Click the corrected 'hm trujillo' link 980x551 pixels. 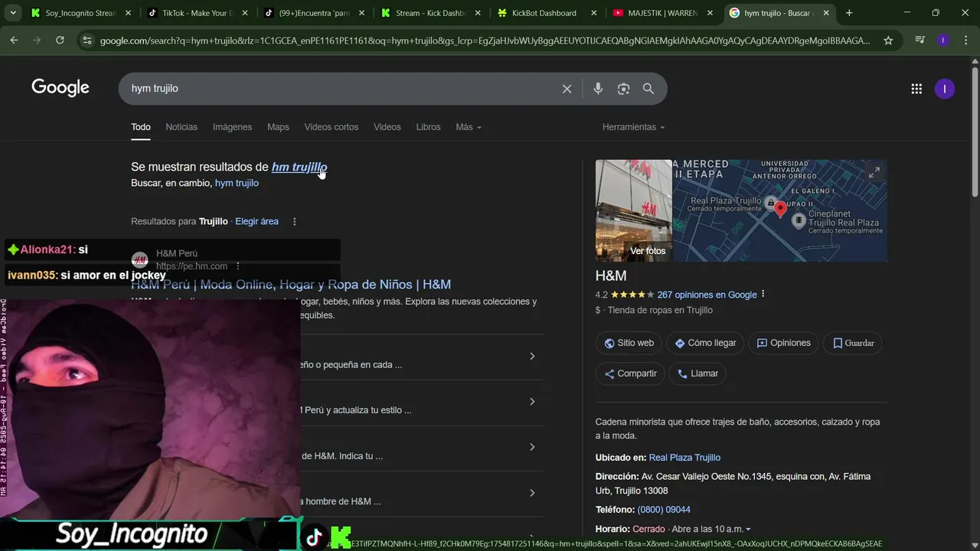coord(299,167)
